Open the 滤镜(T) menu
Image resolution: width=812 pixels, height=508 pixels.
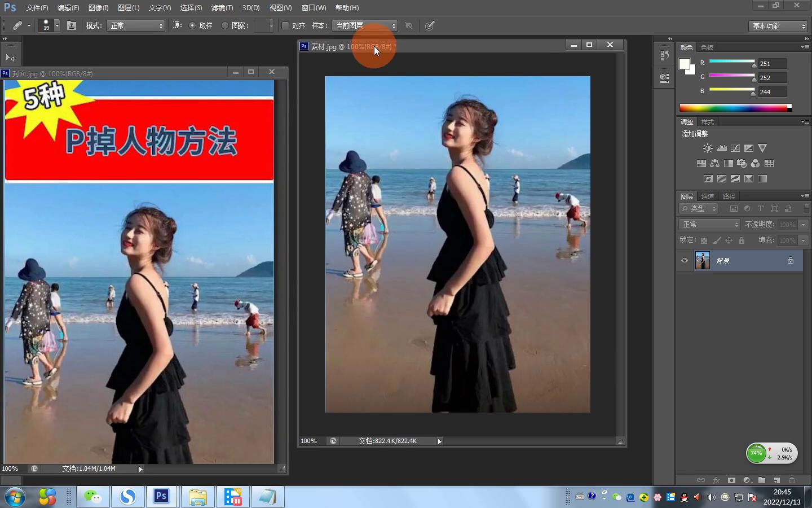(222, 8)
